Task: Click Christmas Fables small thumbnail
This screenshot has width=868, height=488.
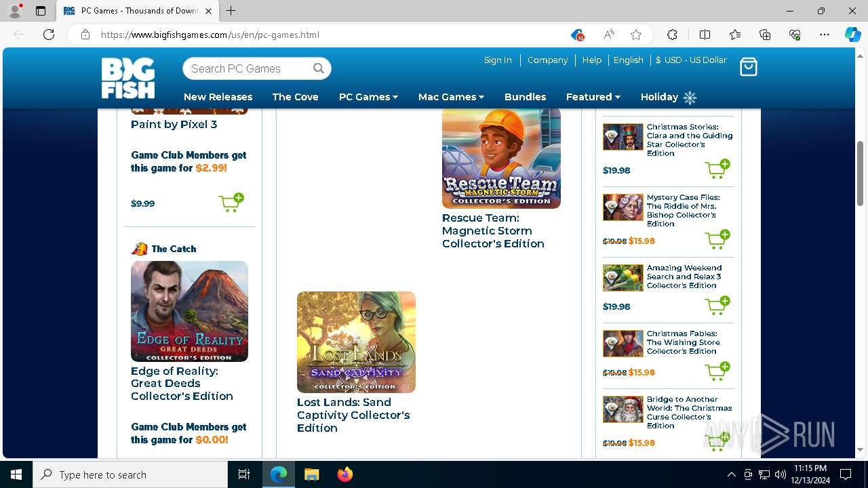Action: pos(623,344)
